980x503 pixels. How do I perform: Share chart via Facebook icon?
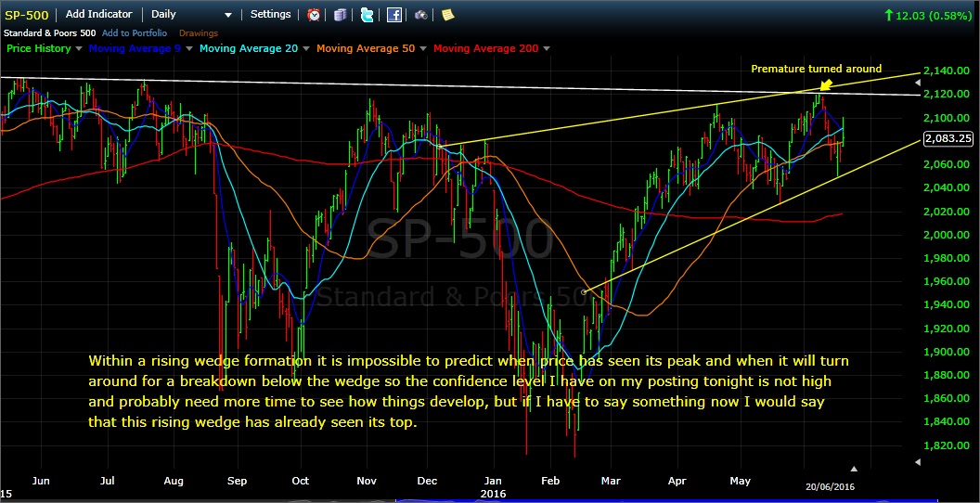tap(393, 14)
